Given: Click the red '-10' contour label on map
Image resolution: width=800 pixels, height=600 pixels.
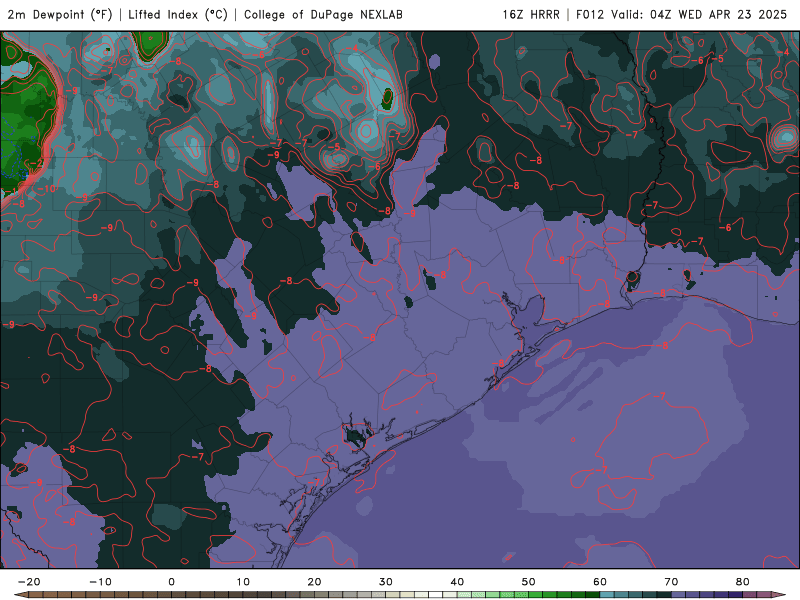Looking at the screenshot, I should point(46,189).
